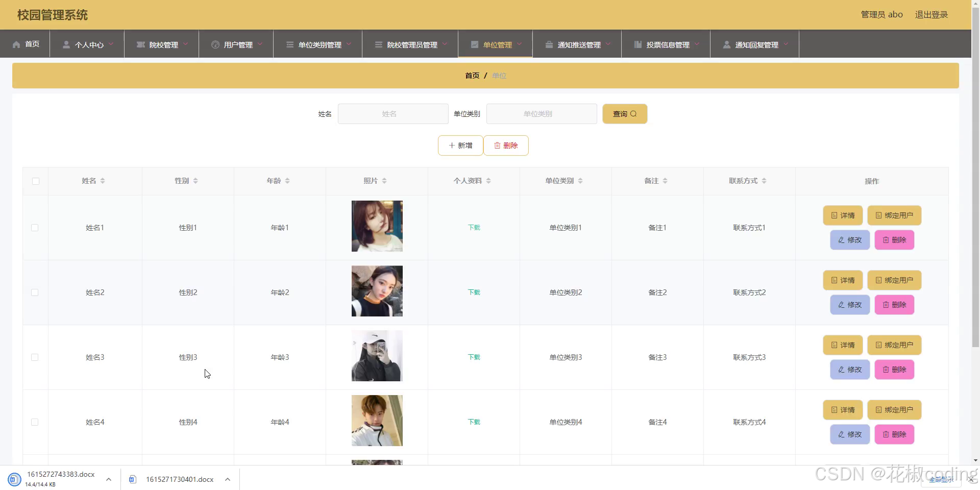Click 退出登录 to log out
Image resolution: width=980 pixels, height=490 pixels.
click(x=931, y=15)
